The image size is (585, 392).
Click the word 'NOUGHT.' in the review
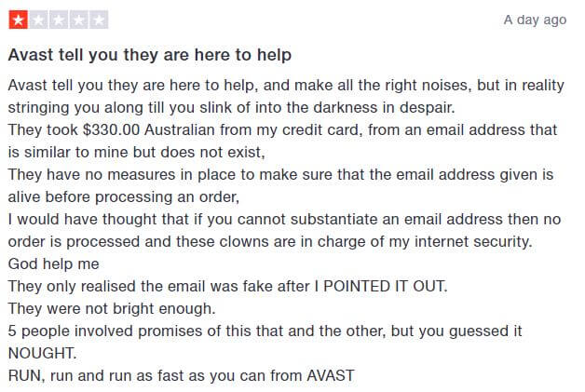coord(43,353)
